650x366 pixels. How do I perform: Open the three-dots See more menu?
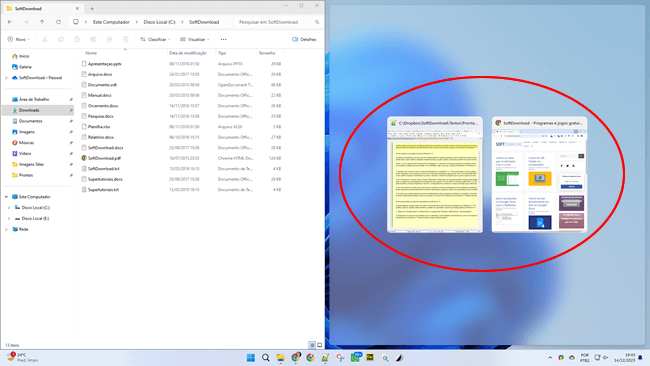[x=223, y=39]
